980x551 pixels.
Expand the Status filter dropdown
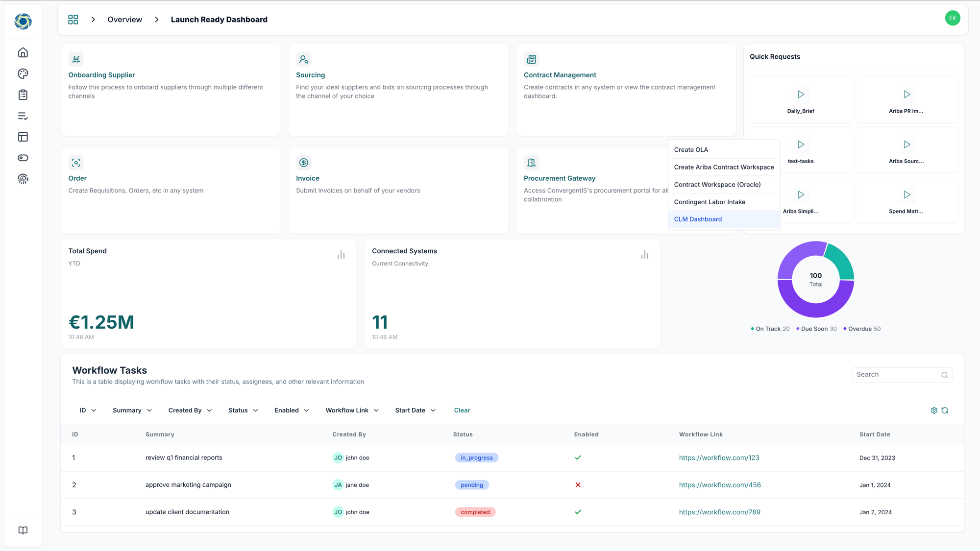[243, 410]
